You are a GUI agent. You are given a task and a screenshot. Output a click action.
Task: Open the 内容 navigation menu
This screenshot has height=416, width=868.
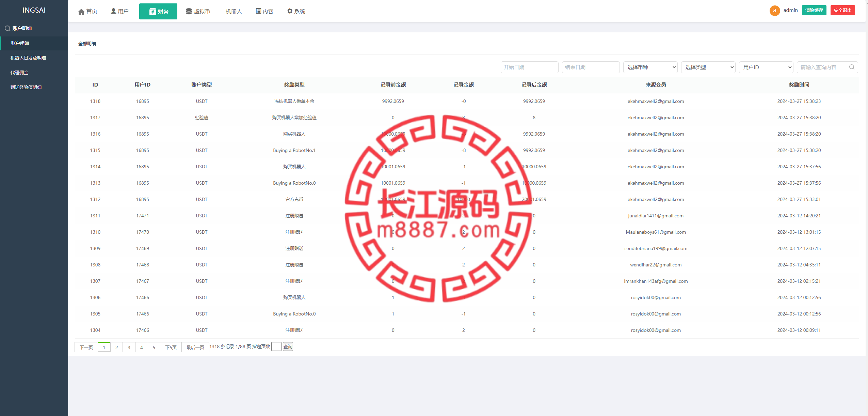pyautogui.click(x=265, y=12)
